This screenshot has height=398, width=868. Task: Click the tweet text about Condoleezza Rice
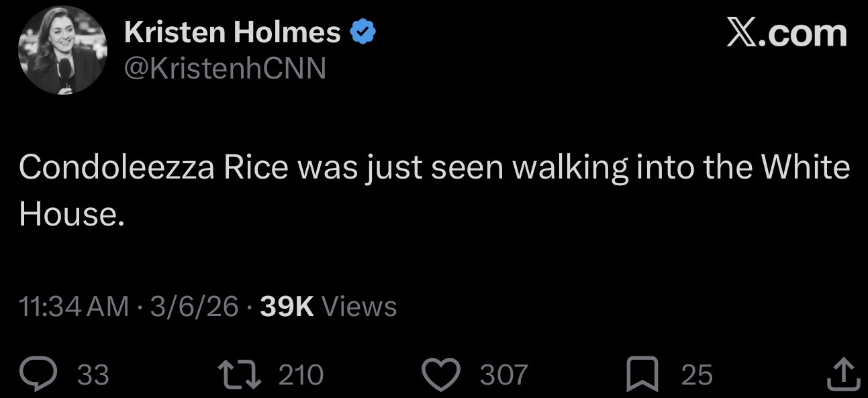point(435,190)
